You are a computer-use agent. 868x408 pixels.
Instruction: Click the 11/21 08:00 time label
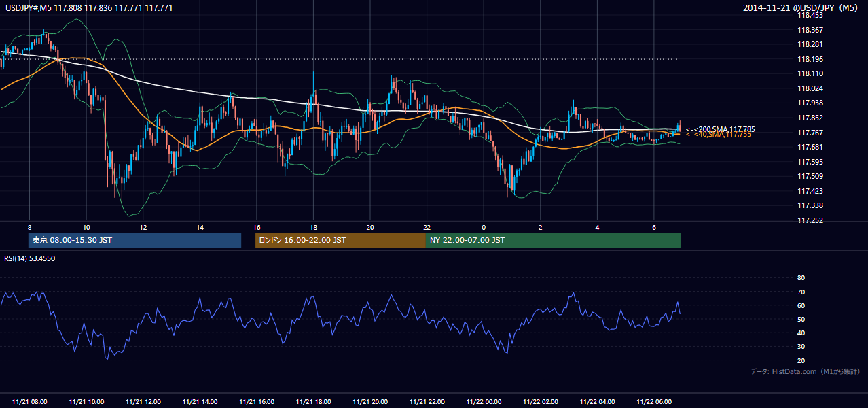(x=30, y=402)
